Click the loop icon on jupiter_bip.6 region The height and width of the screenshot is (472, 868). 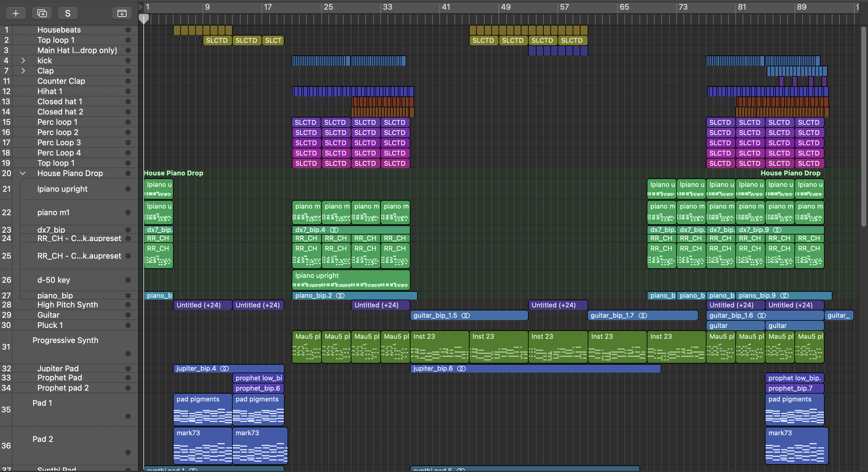[461, 369]
